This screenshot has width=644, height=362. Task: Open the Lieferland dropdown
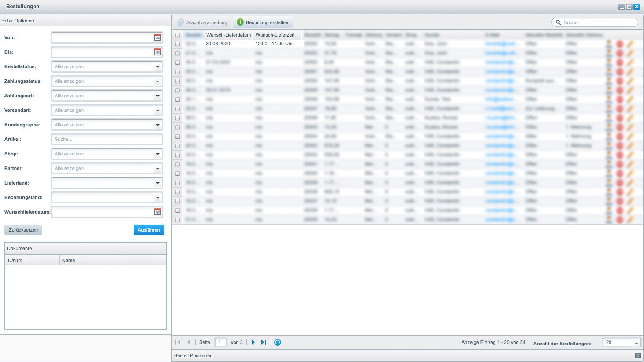pos(157,183)
